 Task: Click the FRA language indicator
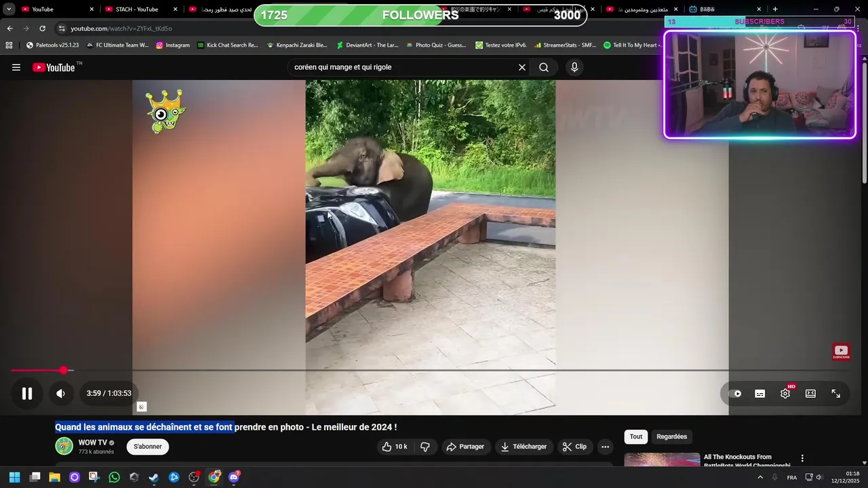791,477
